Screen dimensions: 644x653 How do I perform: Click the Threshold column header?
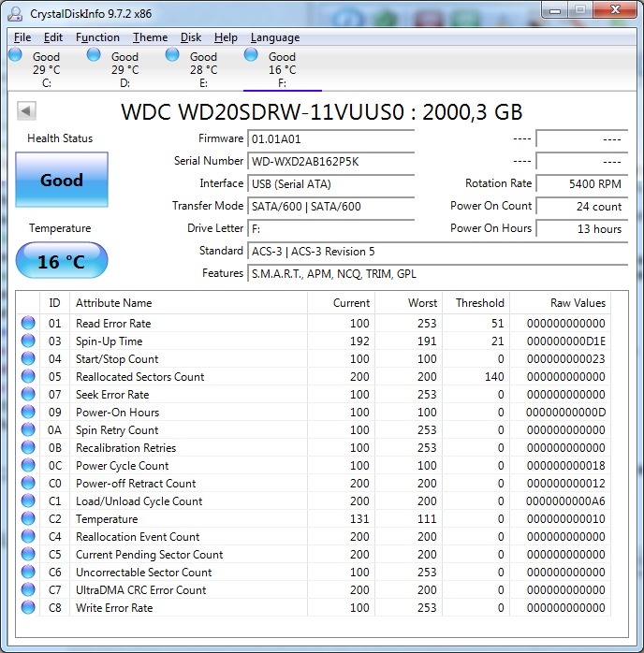[x=476, y=303]
